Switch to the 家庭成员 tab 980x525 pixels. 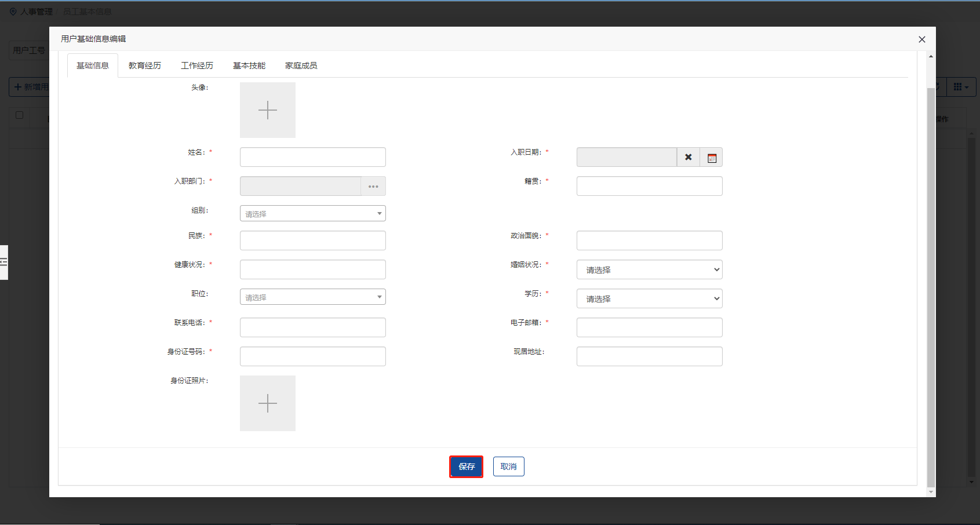coord(301,65)
